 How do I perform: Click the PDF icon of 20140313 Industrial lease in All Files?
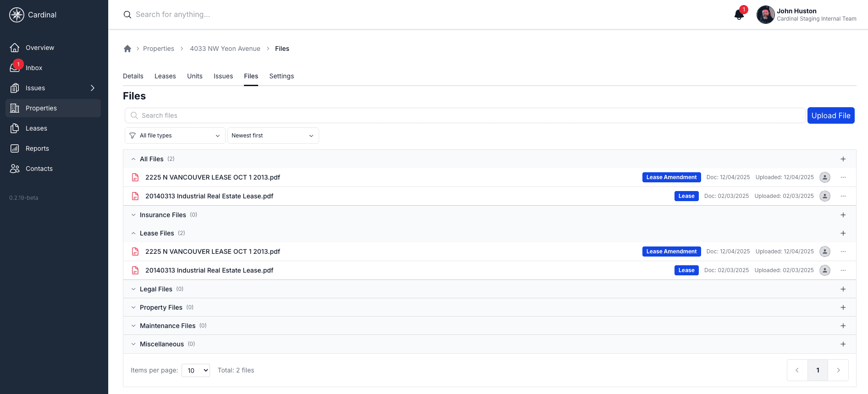(x=135, y=196)
